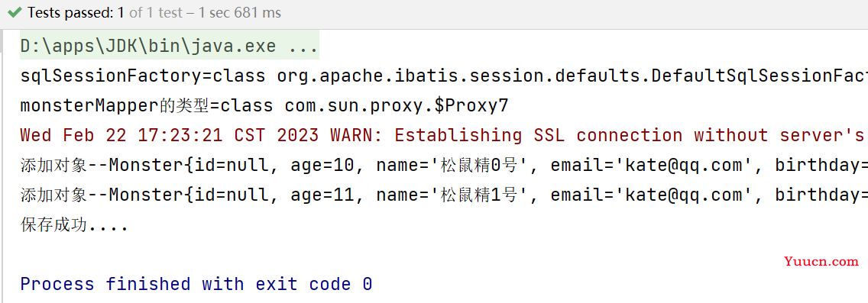Click the ellipsis after java.exe to unfold
The width and height of the screenshot is (868, 303).
point(303,46)
